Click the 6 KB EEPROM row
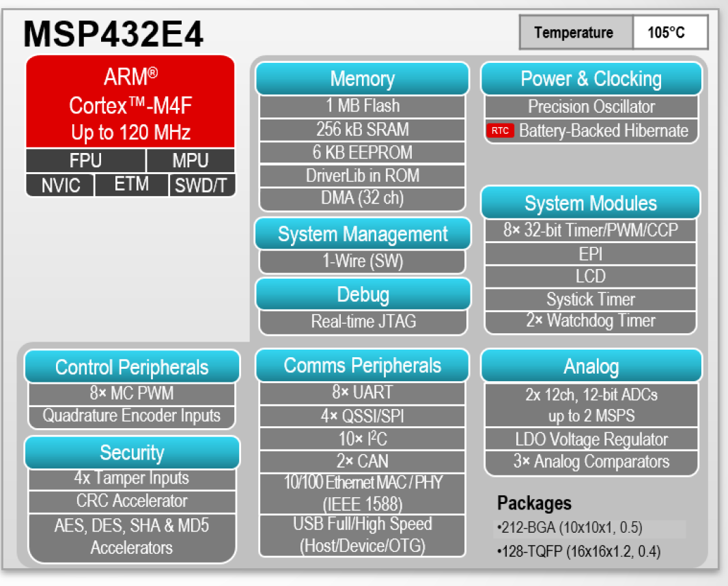This screenshot has height=586, width=728. 362,153
